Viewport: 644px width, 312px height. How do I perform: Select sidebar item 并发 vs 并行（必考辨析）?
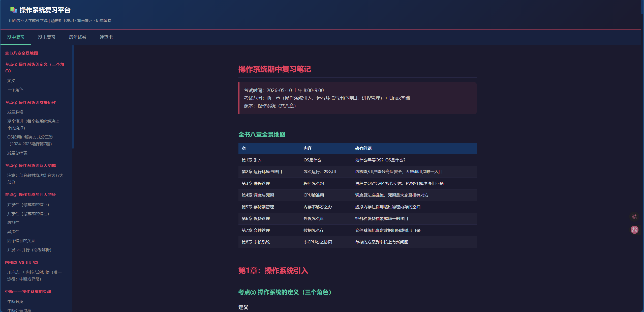[29, 250]
